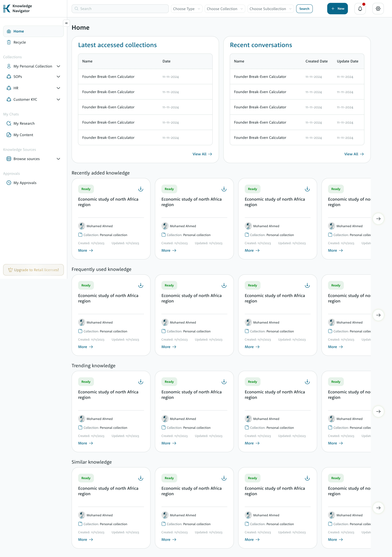The width and height of the screenshot is (392, 557).
Task: Open Recycle from the sidebar
Action: (20, 42)
